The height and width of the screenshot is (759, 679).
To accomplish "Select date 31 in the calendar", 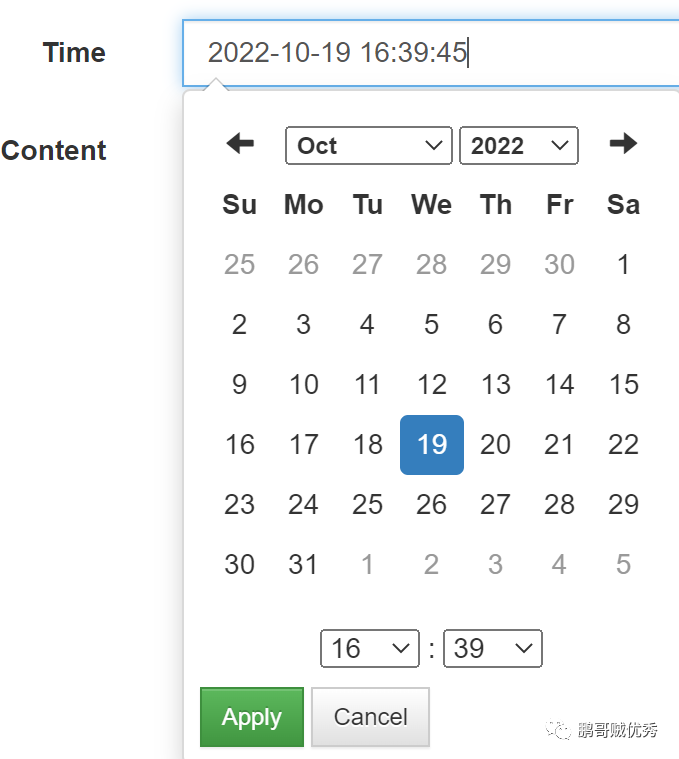I will pyautogui.click(x=303, y=565).
